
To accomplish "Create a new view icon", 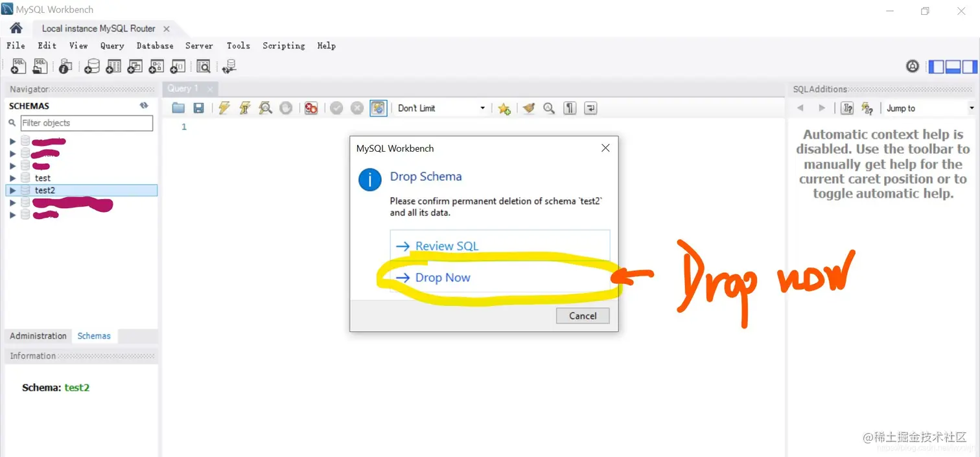I will click(x=135, y=66).
